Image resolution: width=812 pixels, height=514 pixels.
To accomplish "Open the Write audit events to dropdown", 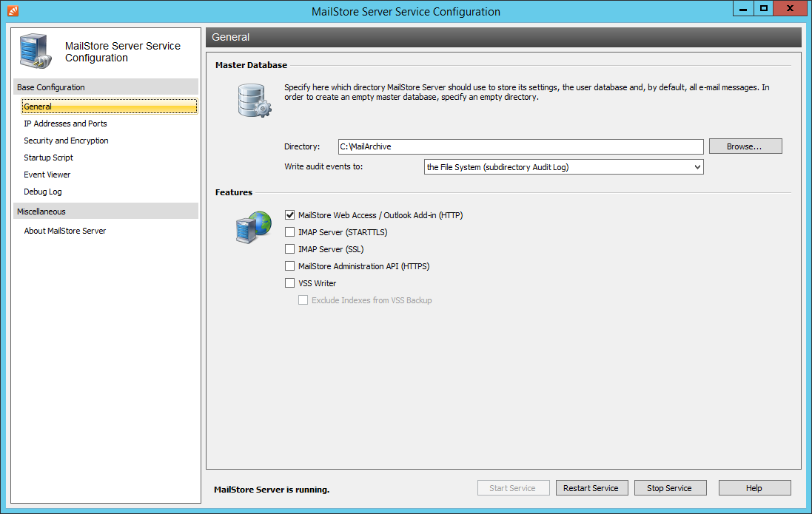I will (x=563, y=166).
